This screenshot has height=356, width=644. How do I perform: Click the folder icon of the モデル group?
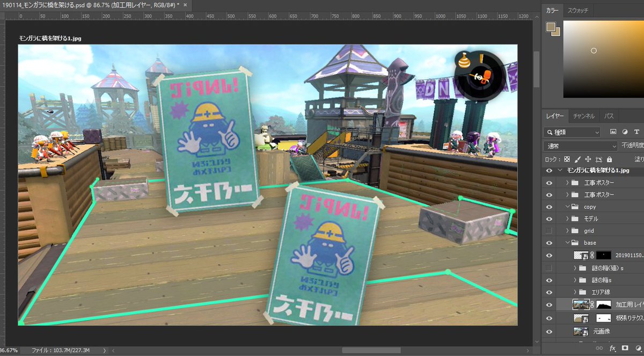[x=576, y=219]
